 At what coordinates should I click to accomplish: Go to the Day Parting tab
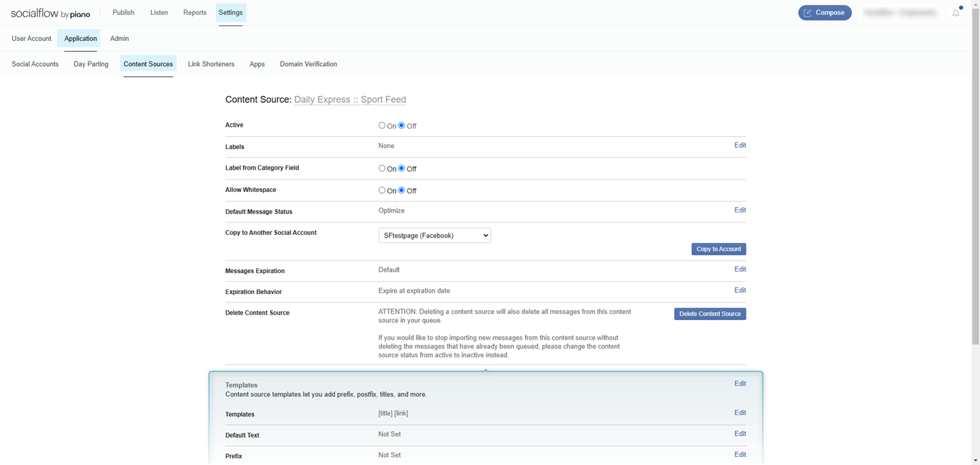[x=91, y=64]
